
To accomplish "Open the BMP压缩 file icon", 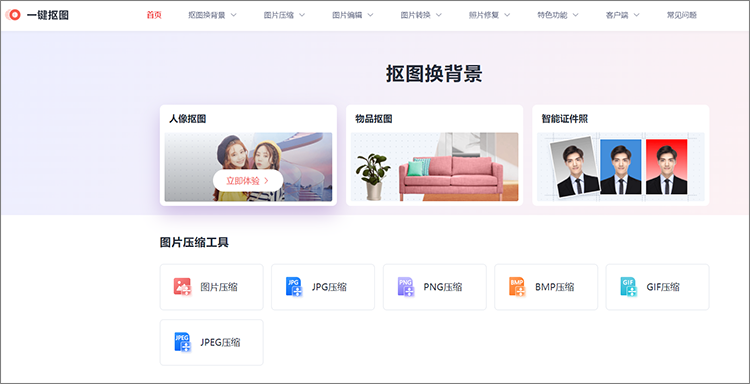I will point(517,286).
